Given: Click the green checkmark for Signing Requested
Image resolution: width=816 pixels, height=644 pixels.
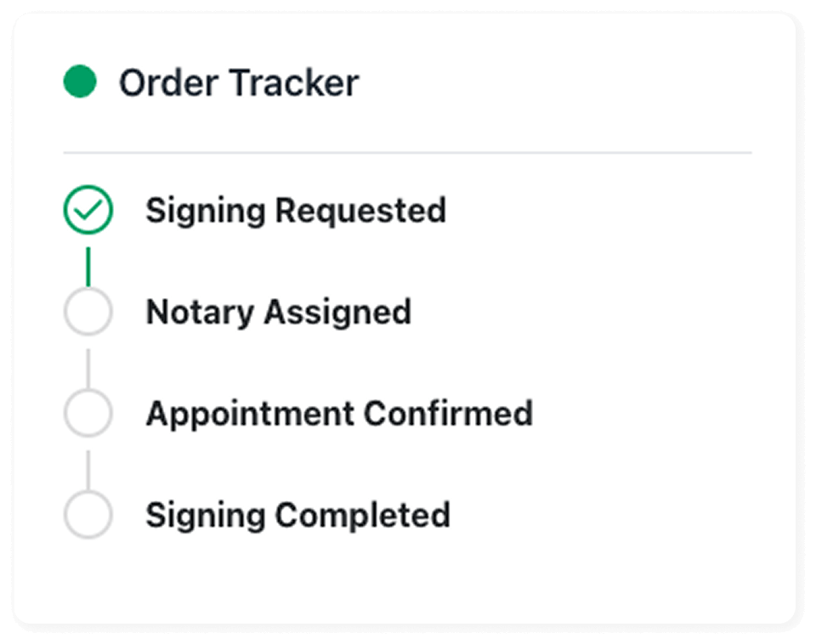Looking at the screenshot, I should (x=88, y=210).
